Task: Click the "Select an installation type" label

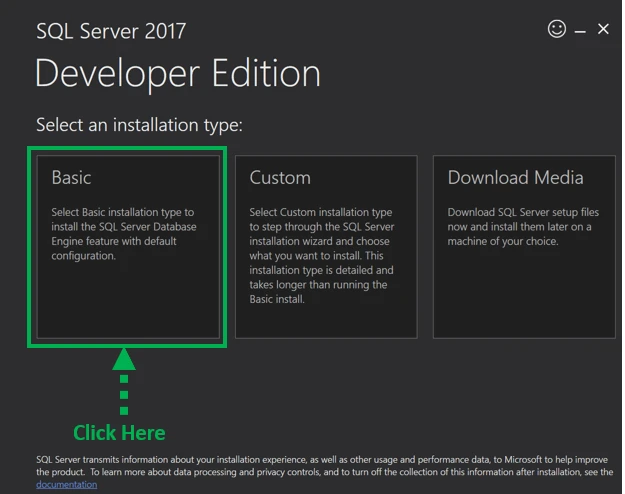Action: [139, 125]
